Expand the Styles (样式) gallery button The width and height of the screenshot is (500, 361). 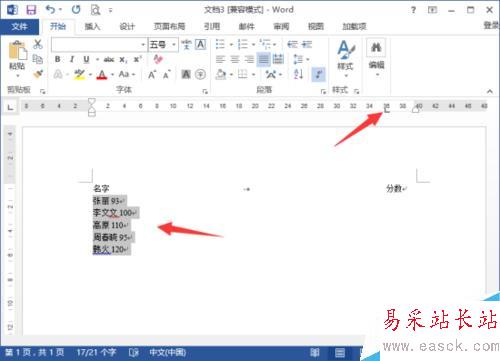[346, 58]
